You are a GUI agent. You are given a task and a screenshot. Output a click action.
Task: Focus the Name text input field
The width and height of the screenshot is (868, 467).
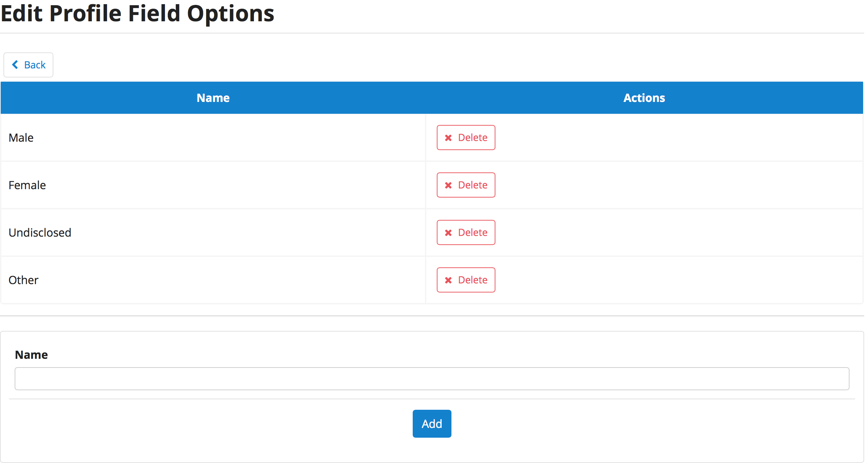tap(432, 379)
